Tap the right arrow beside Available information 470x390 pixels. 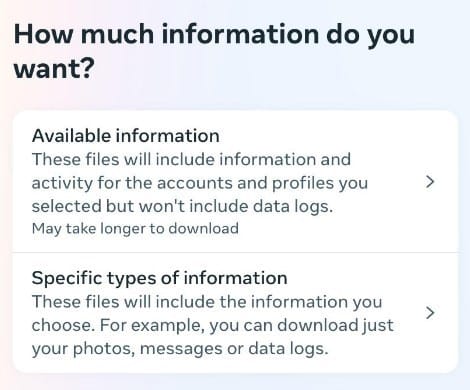pos(430,182)
